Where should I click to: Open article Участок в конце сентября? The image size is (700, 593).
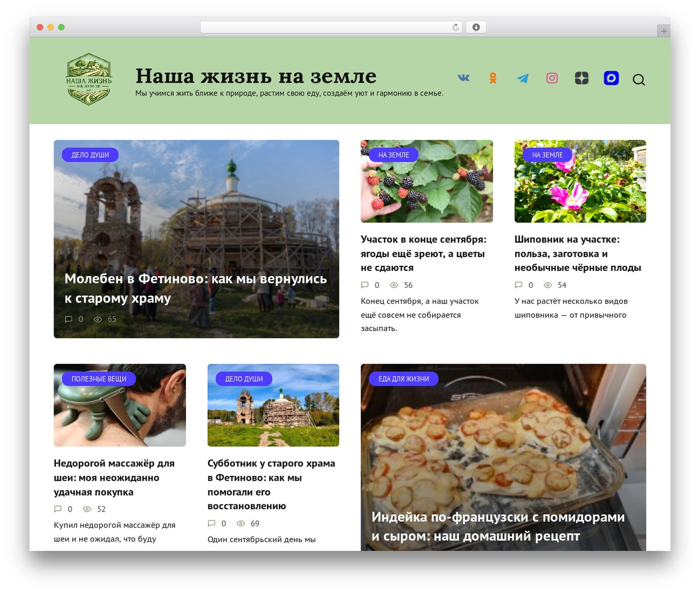(423, 253)
